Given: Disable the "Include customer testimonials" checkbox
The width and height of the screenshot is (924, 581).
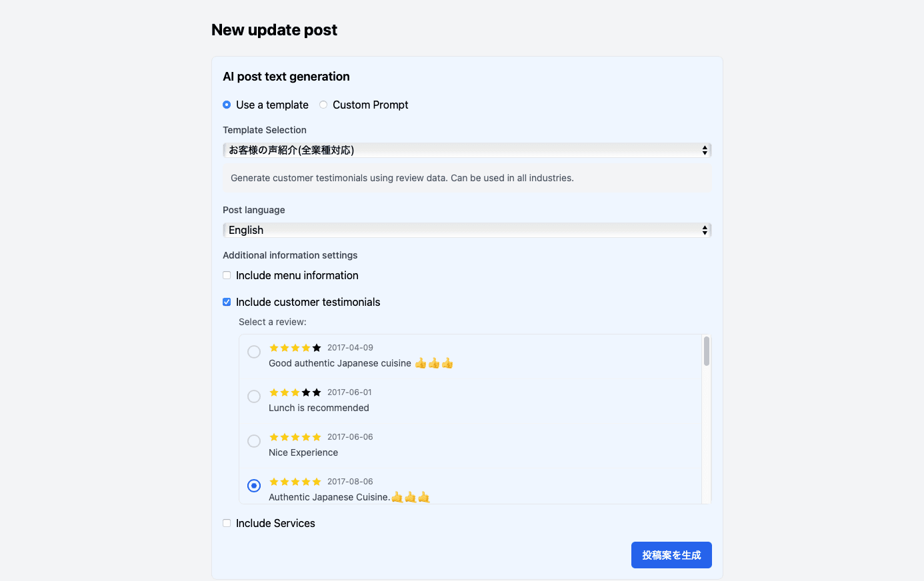Looking at the screenshot, I should pos(227,301).
